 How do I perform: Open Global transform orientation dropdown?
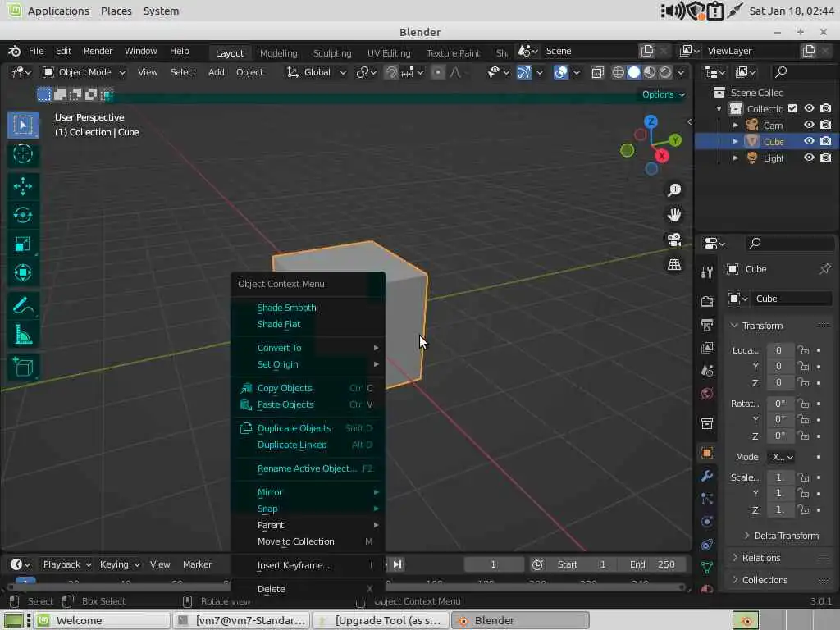click(x=317, y=72)
